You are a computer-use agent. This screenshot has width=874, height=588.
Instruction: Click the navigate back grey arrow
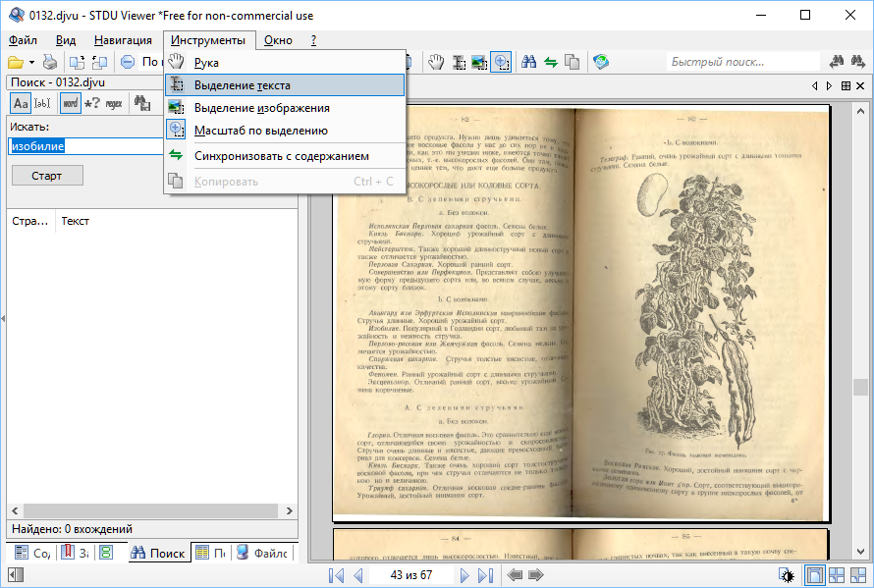click(515, 575)
